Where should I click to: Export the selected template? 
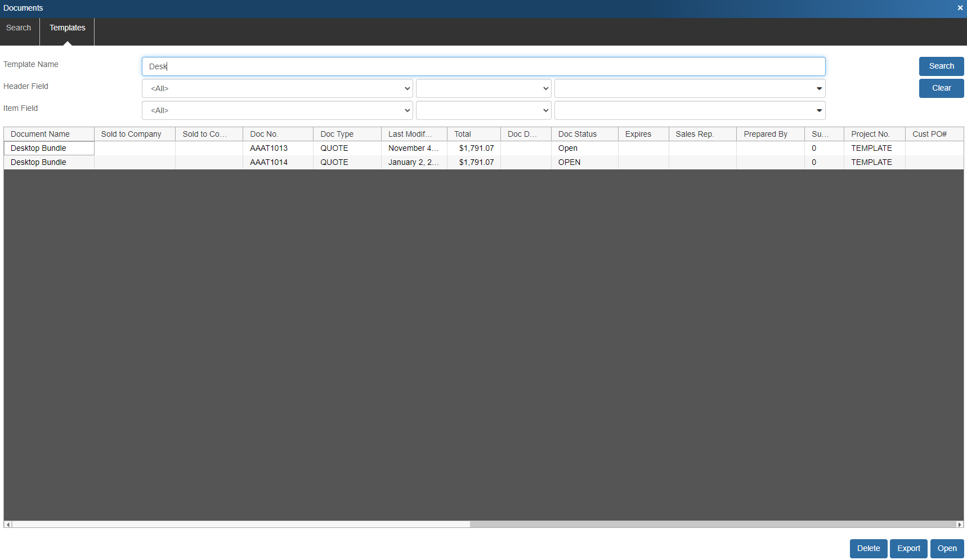[x=908, y=549]
